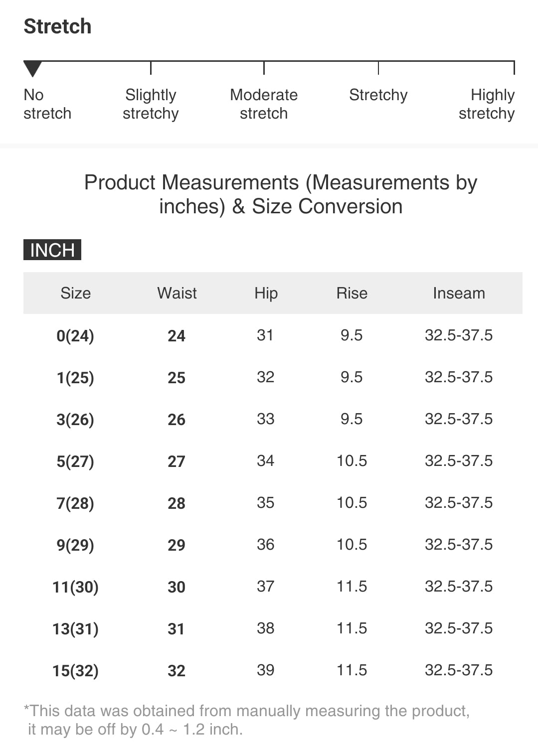Click the Size column header
538x756 pixels.
point(76,293)
